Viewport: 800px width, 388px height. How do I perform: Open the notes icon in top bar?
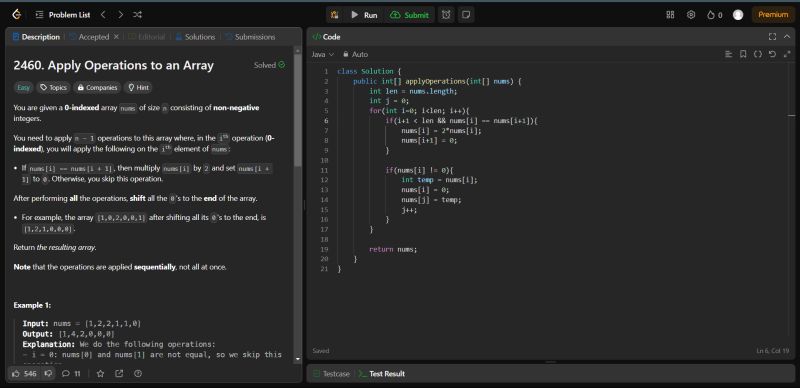point(466,15)
